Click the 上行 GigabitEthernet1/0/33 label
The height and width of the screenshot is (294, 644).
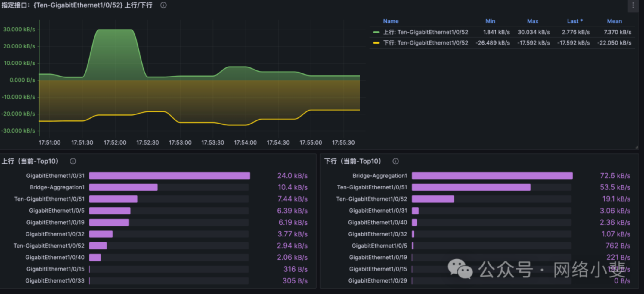[55, 281]
